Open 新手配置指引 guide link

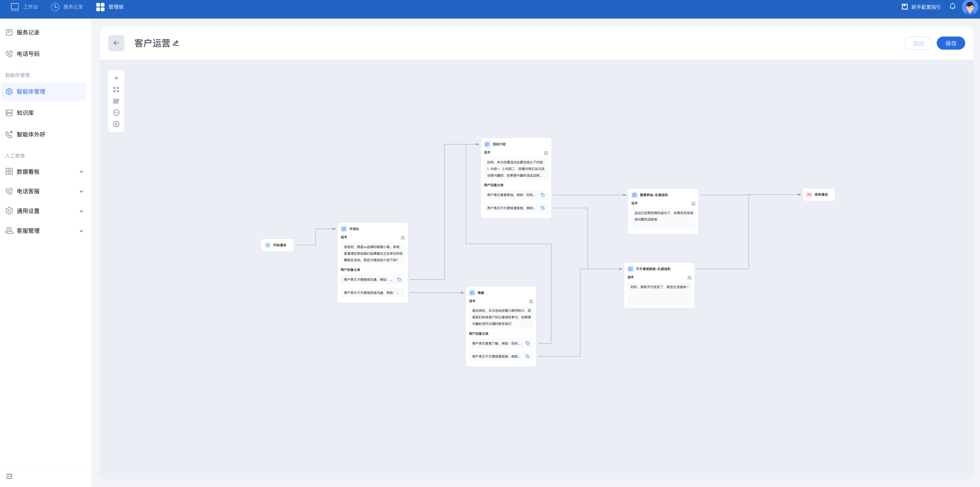(921, 7)
